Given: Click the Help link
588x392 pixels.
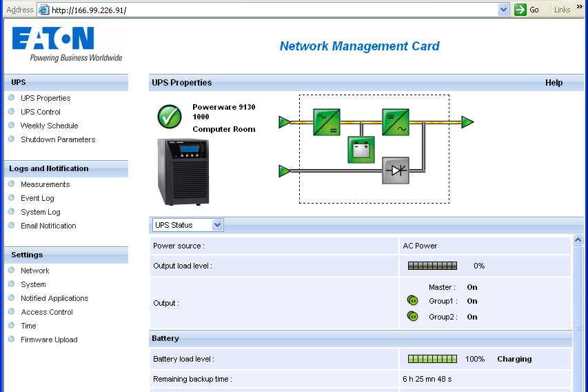Looking at the screenshot, I should click(x=554, y=83).
